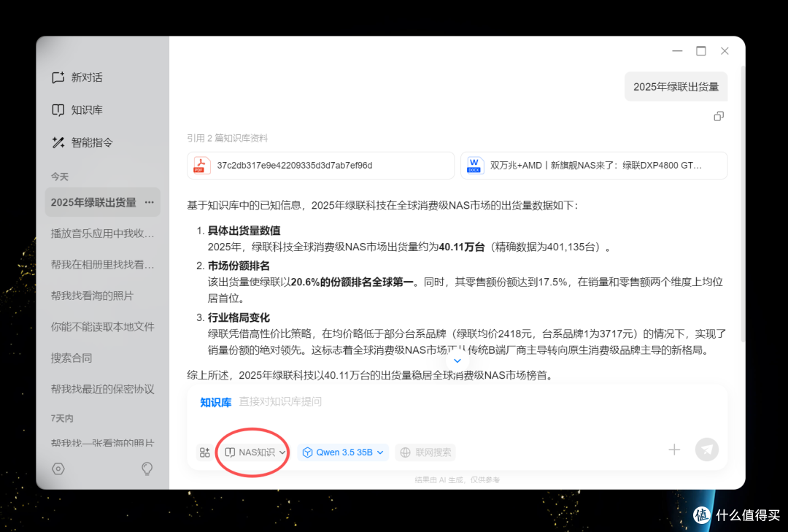
Task: Click the Word docx icon on second reference
Action: pos(474,166)
